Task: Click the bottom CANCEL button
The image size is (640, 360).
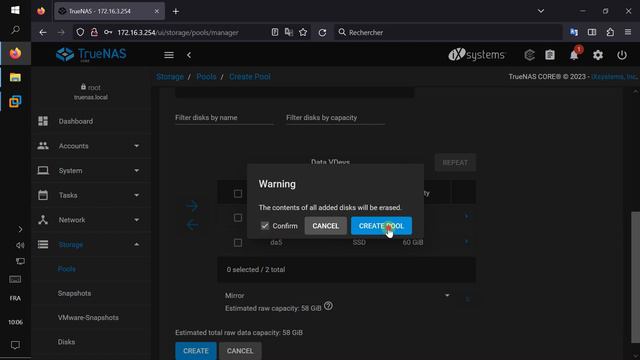Action: [x=240, y=351]
